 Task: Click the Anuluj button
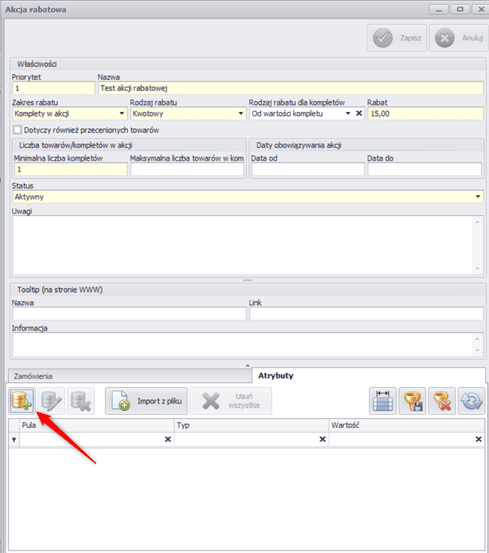tap(459, 38)
